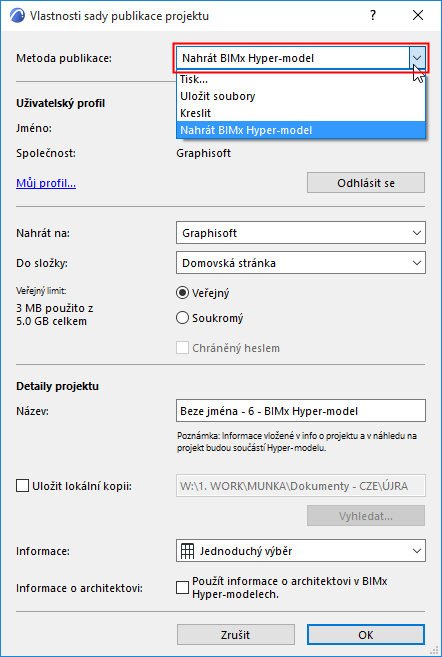Select Nahrát BIMx Hyper-model list entry
Image resolution: width=442 pixels, height=657 pixels.
click(301, 130)
